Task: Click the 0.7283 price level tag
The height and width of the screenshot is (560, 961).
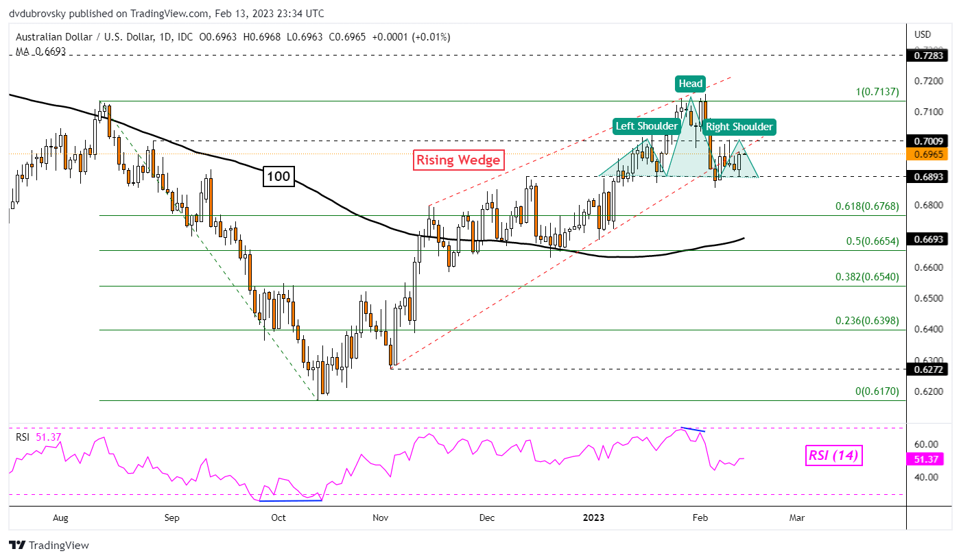Action: coord(927,55)
